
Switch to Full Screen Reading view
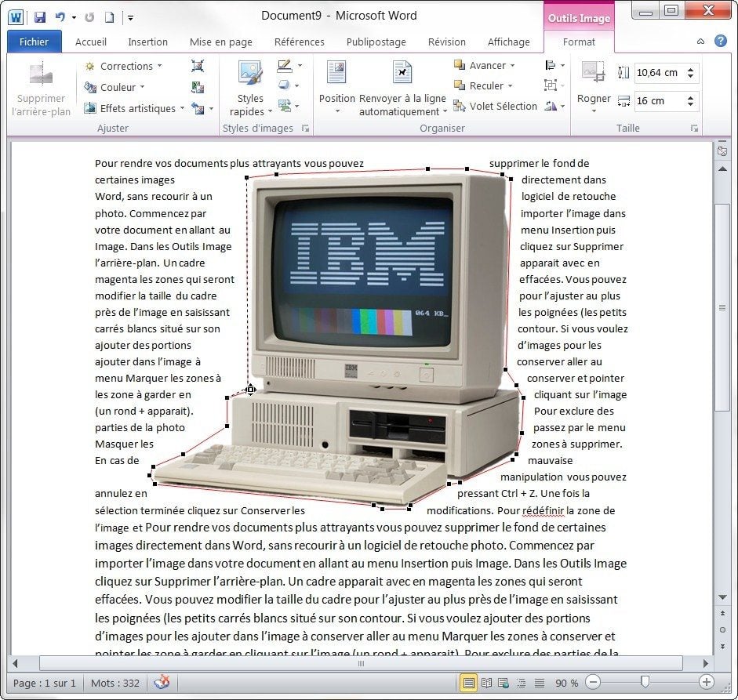click(x=486, y=683)
